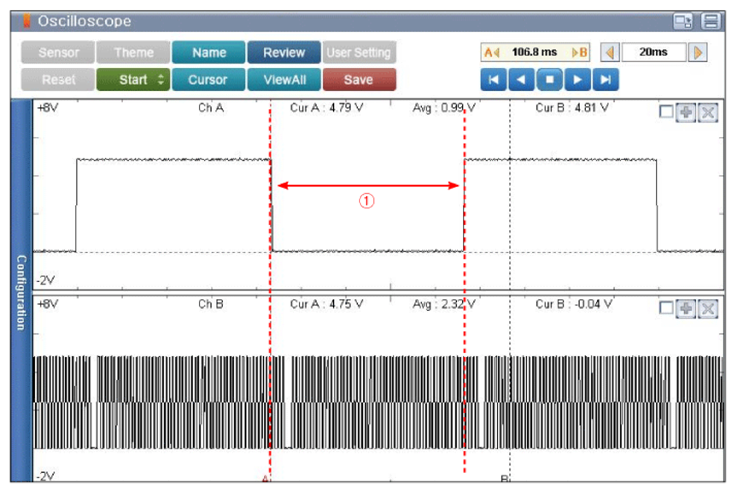Click Ch B Avg 2.32 V reading
736x493 pixels.
(444, 304)
